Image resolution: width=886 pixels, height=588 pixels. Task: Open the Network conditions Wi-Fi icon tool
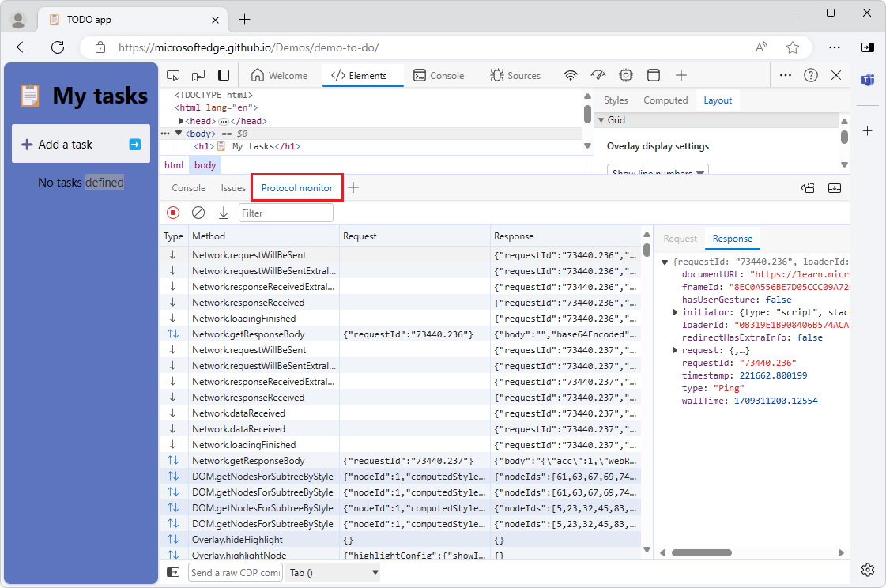click(570, 75)
